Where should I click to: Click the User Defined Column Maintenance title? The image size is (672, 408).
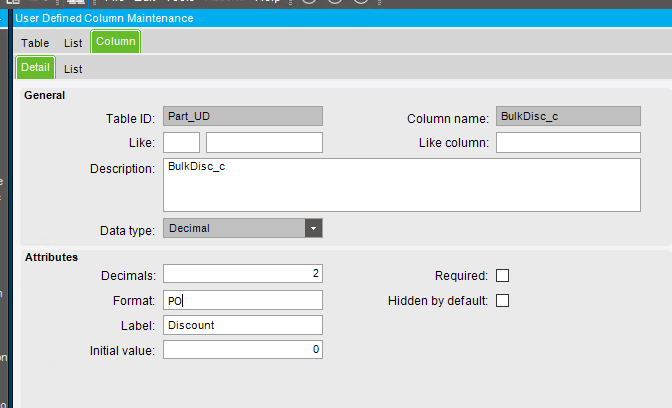[104, 18]
